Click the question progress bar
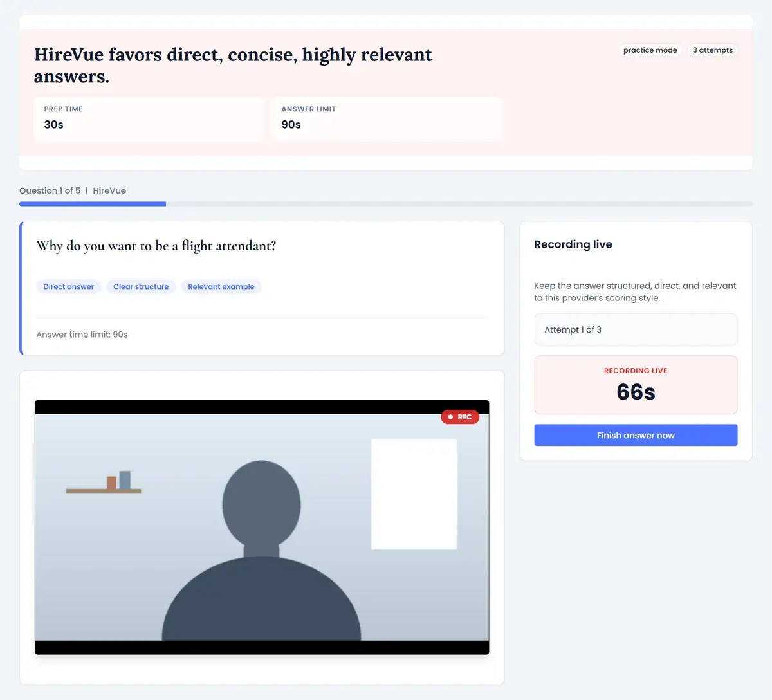772x700 pixels. point(386,204)
